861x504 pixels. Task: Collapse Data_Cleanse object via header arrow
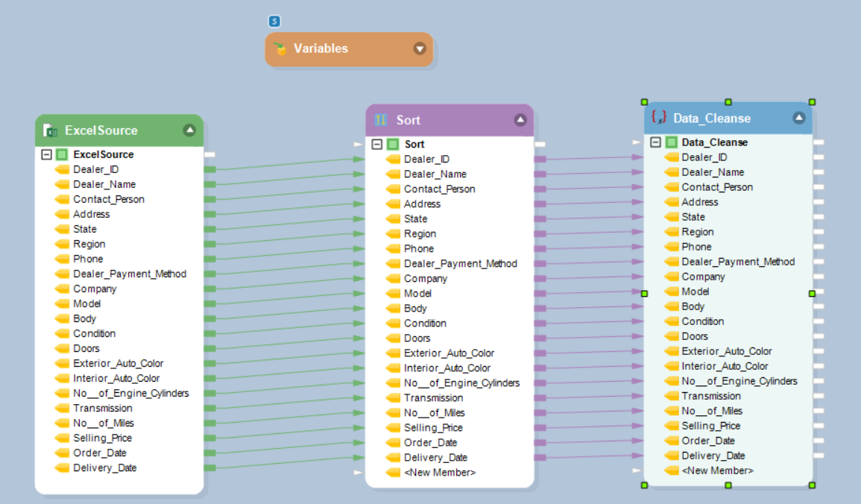(799, 118)
